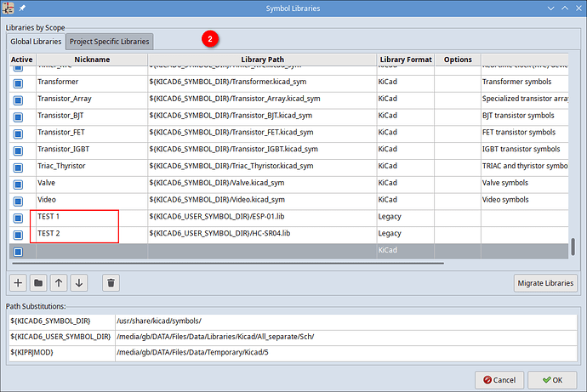
Task: Open KiCad format cell for Video row
Action: [x=406, y=200]
